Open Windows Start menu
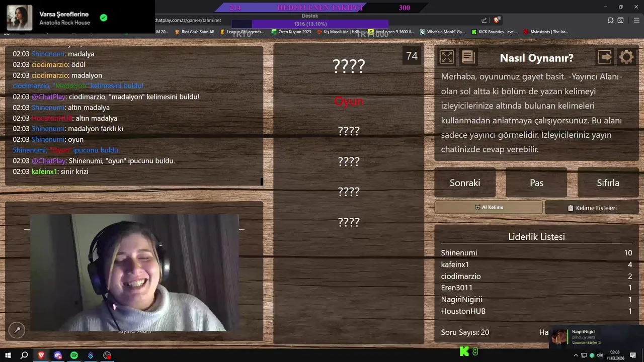 click(8, 355)
